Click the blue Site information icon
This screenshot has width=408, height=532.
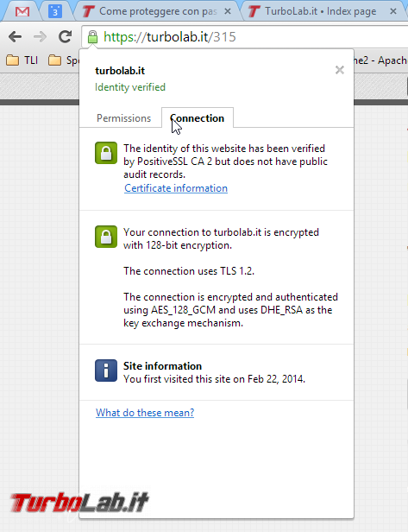click(106, 370)
